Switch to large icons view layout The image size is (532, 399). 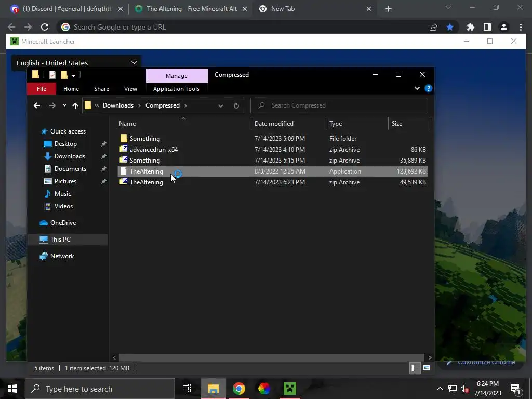coord(427,368)
